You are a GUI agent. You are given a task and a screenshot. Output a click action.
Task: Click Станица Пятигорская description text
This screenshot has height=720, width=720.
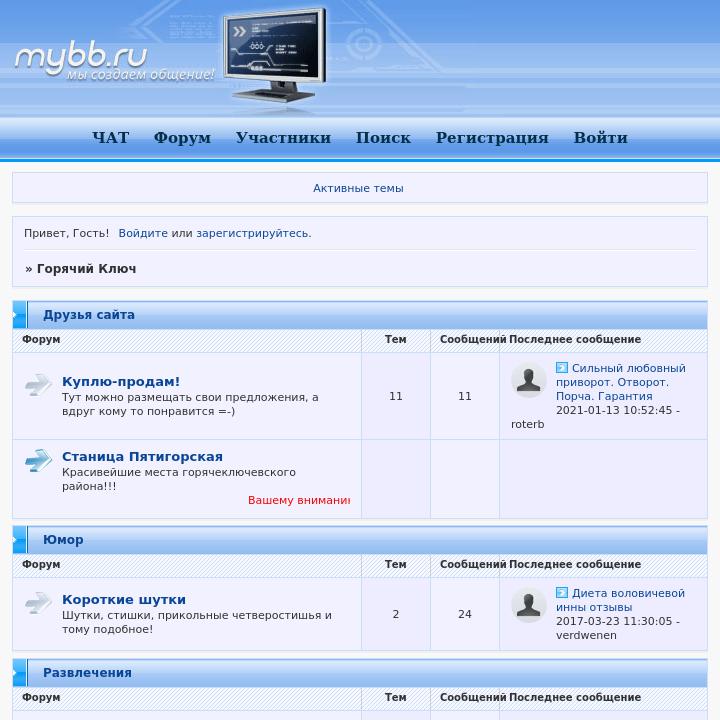coord(179,479)
